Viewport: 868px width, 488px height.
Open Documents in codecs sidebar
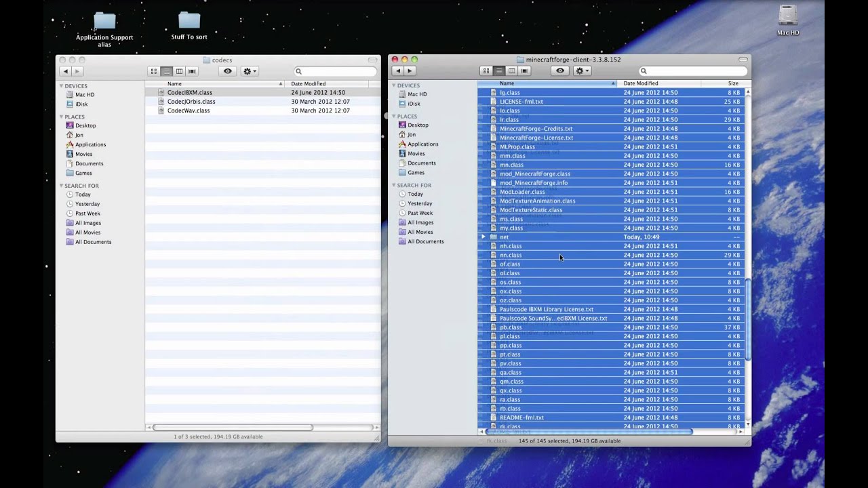point(89,163)
